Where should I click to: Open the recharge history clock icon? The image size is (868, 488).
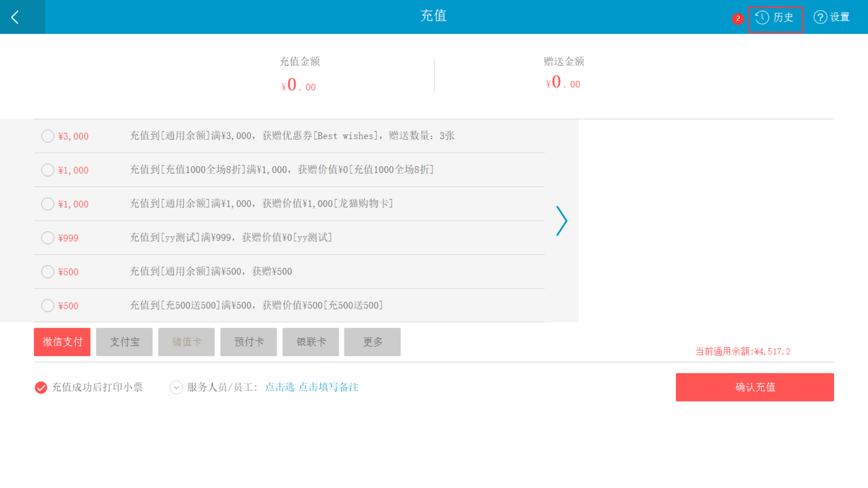762,18
